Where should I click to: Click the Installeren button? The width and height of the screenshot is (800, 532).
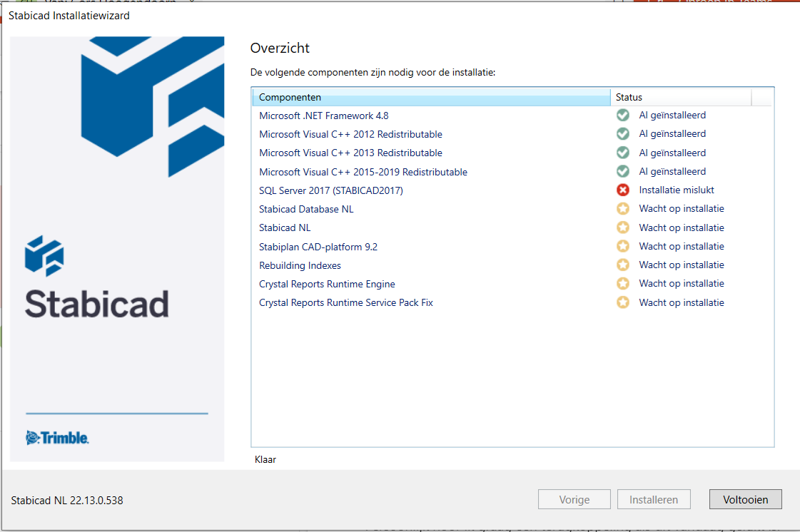point(654,499)
